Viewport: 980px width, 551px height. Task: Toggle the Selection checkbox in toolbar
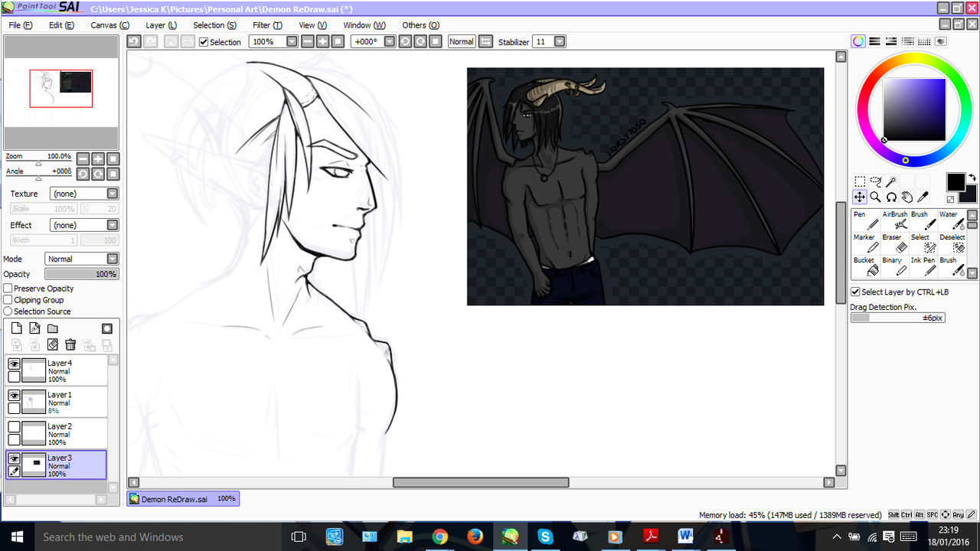pyautogui.click(x=204, y=42)
